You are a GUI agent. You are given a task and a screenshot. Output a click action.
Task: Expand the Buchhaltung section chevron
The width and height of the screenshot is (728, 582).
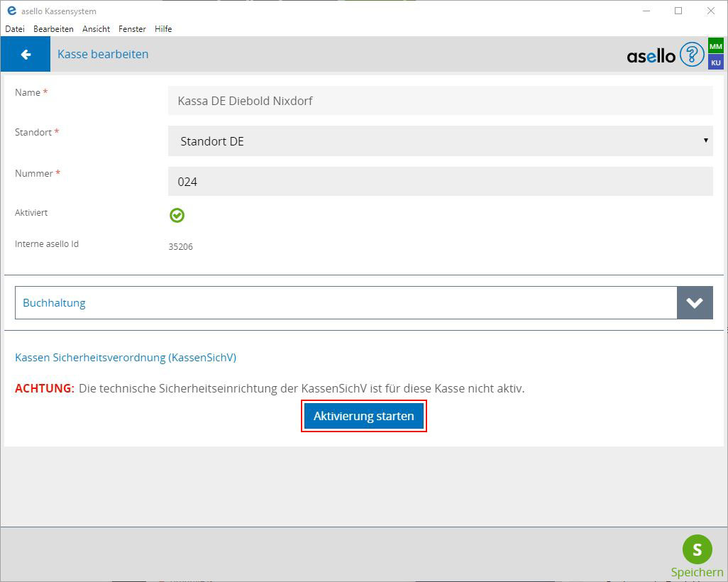tap(695, 303)
